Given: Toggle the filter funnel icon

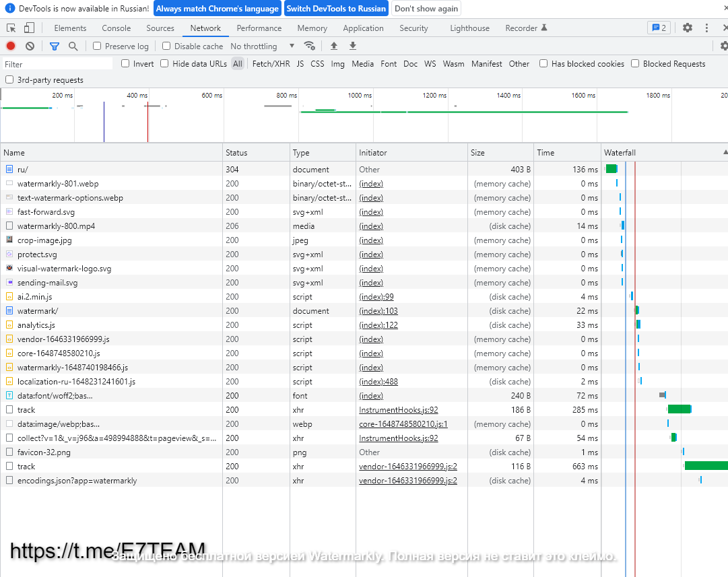Looking at the screenshot, I should (55, 46).
